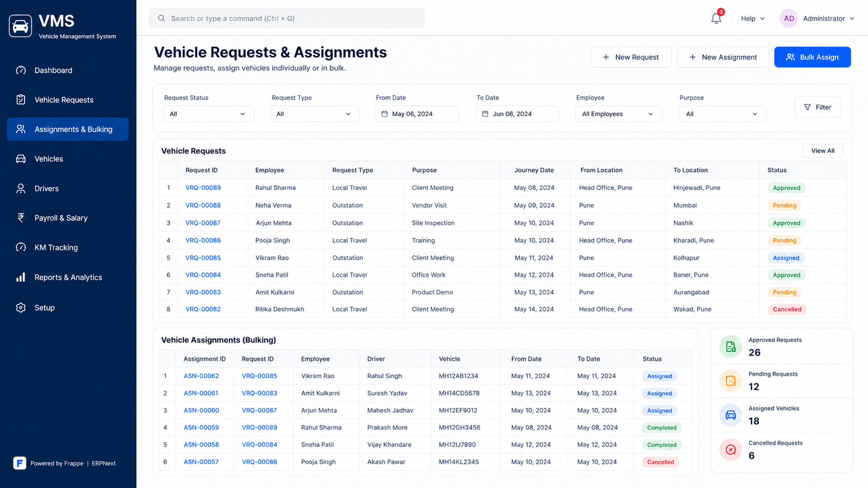Apply filters with the Filter button
The image size is (868, 488).
pyautogui.click(x=818, y=107)
